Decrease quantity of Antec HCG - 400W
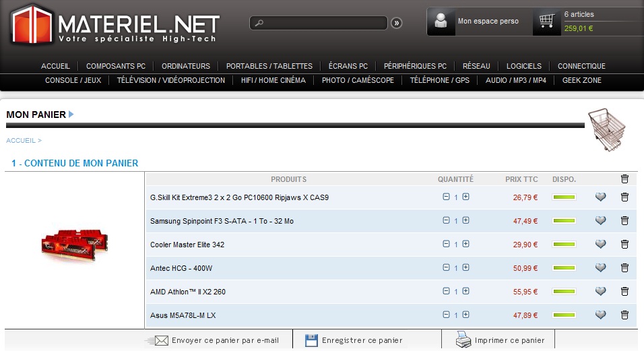 (446, 267)
